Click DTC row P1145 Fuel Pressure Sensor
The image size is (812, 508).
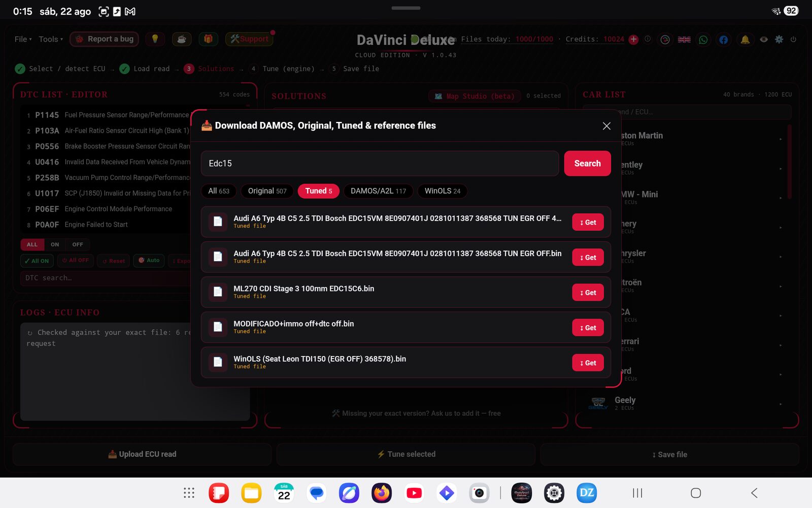(x=108, y=115)
